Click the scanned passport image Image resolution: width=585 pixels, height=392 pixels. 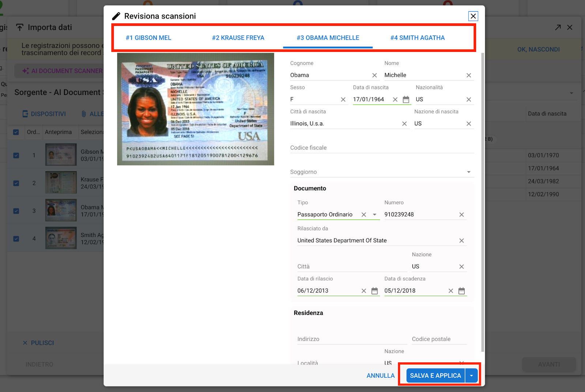(x=196, y=109)
